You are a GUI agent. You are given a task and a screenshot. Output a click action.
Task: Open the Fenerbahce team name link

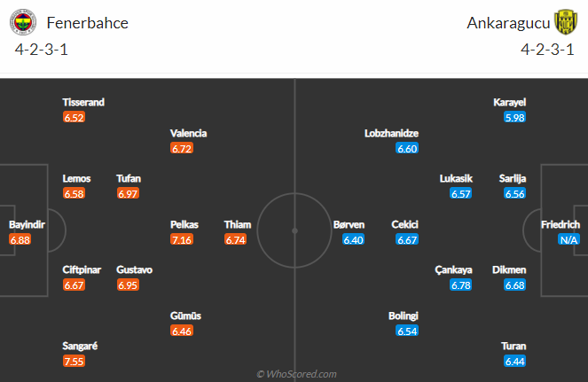(88, 23)
